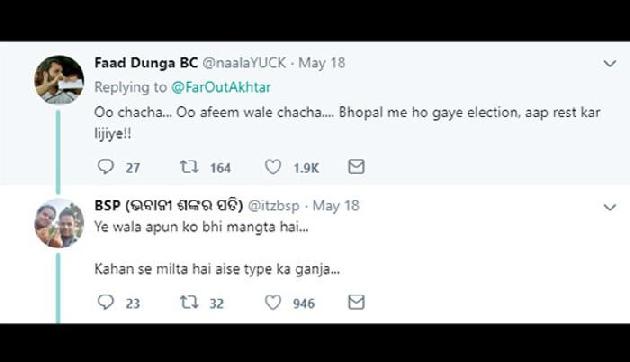Retweet the BSP tweet with 32 retweets

(x=189, y=302)
